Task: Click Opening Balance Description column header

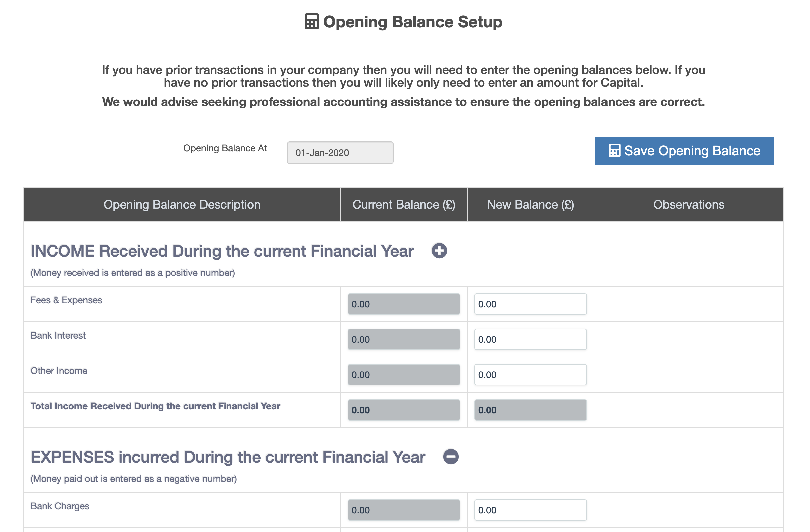Action: 182,204
